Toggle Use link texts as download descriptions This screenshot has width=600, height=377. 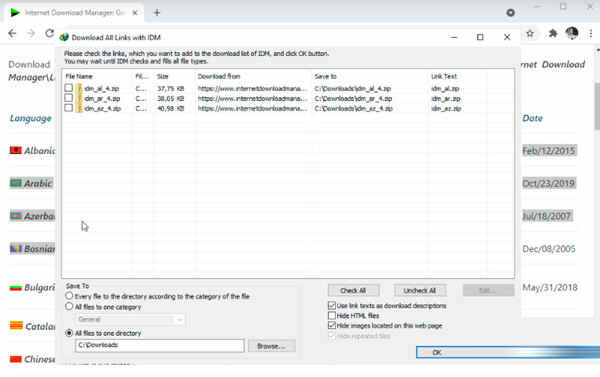[x=332, y=305]
